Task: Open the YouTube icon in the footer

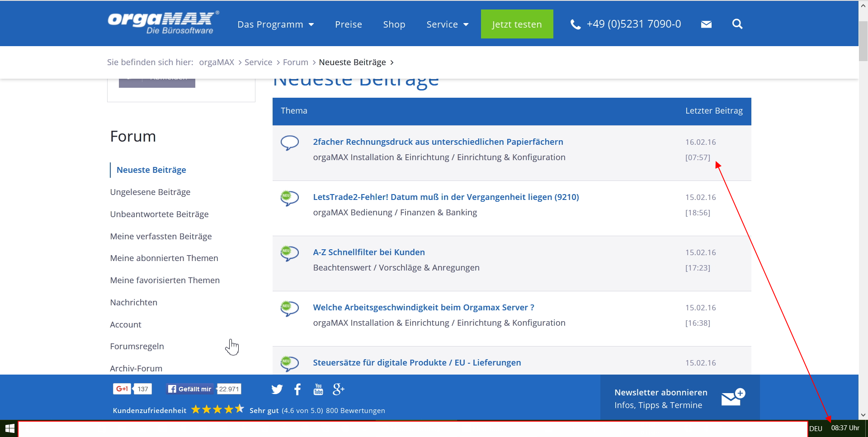Action: (318, 389)
